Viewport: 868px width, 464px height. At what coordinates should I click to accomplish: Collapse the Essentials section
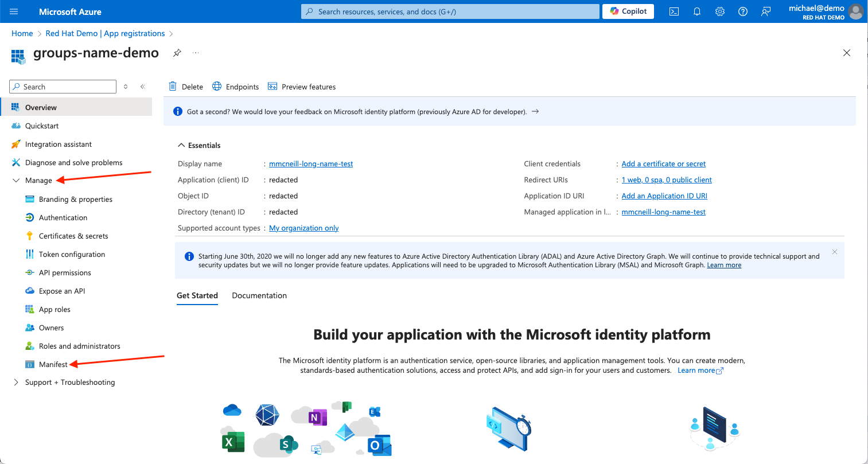click(x=198, y=145)
